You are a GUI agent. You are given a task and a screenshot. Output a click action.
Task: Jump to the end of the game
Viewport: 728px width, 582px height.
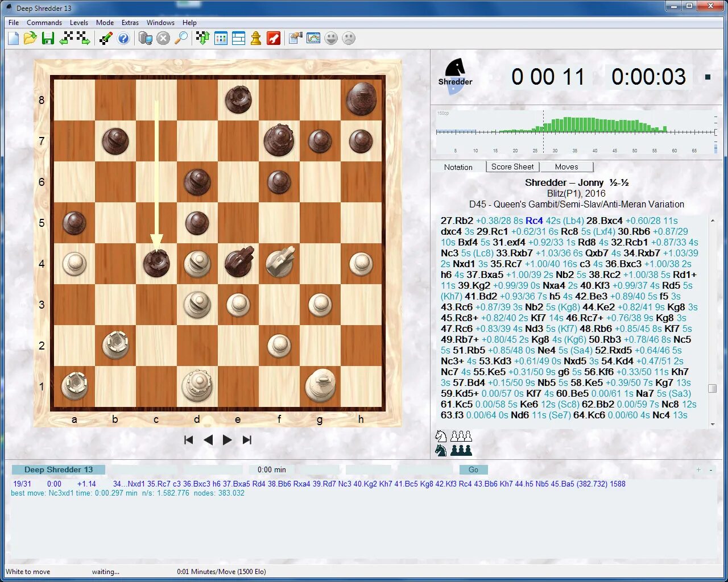click(x=247, y=440)
